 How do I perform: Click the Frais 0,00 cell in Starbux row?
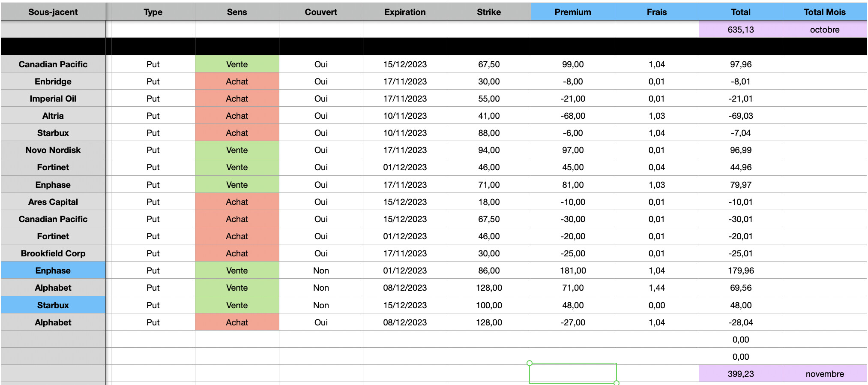pyautogui.click(x=657, y=305)
